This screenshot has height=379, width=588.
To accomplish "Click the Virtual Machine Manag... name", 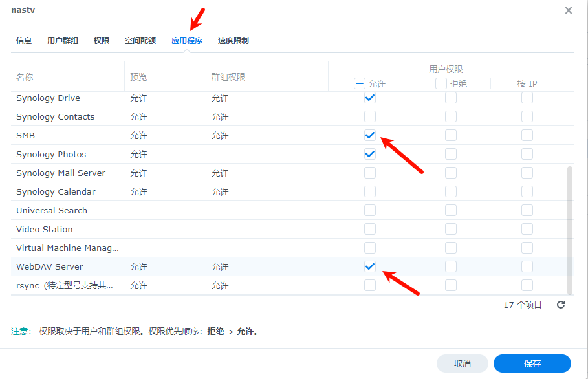I will [x=67, y=248].
